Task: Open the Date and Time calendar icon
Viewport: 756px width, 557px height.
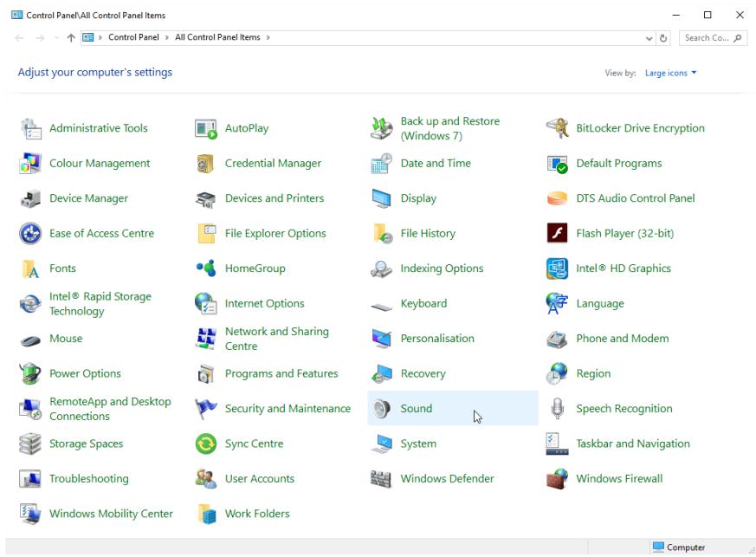Action: (x=382, y=164)
